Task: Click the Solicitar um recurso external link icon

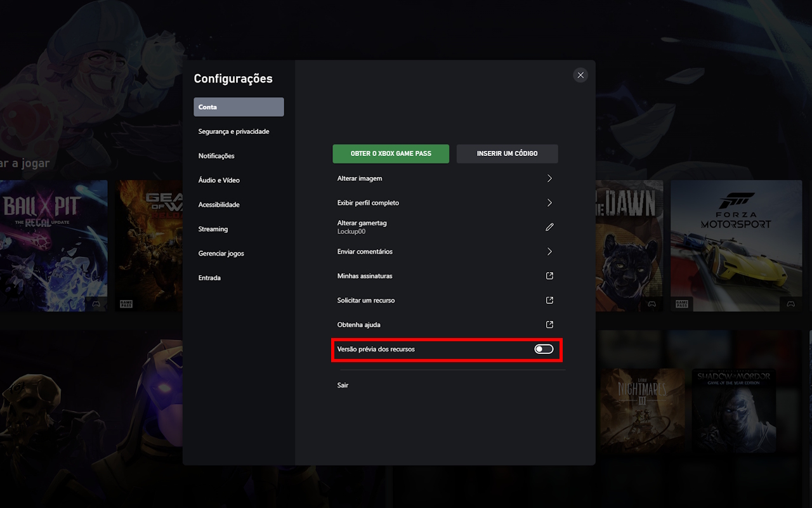Action: coord(549,299)
